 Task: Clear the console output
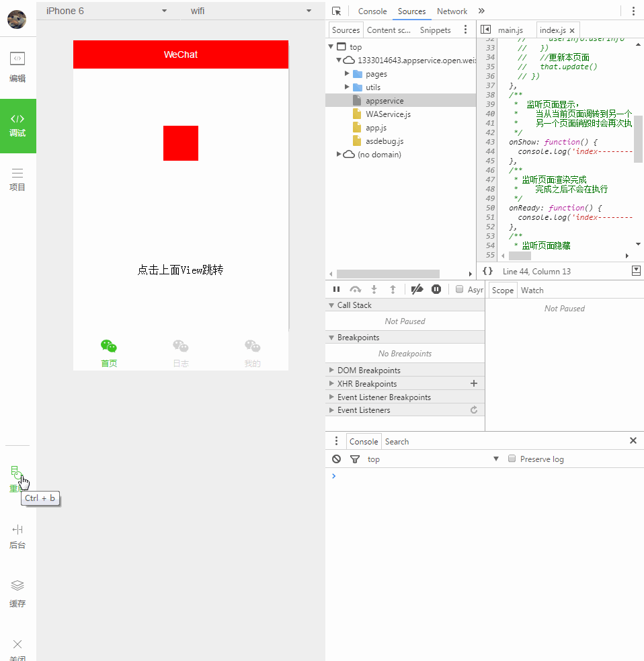[x=336, y=459]
